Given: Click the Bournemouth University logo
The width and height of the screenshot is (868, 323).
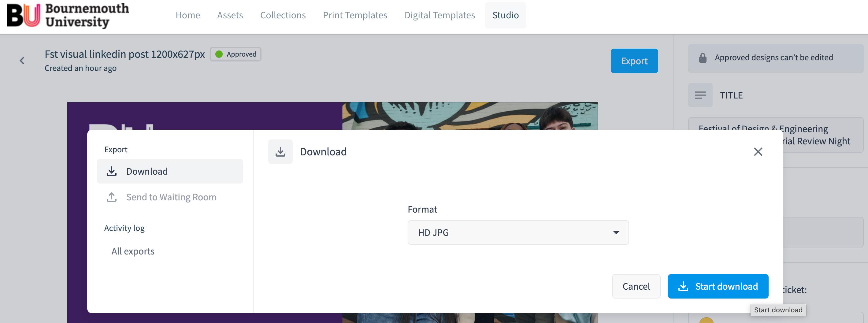Looking at the screenshot, I should [x=68, y=16].
